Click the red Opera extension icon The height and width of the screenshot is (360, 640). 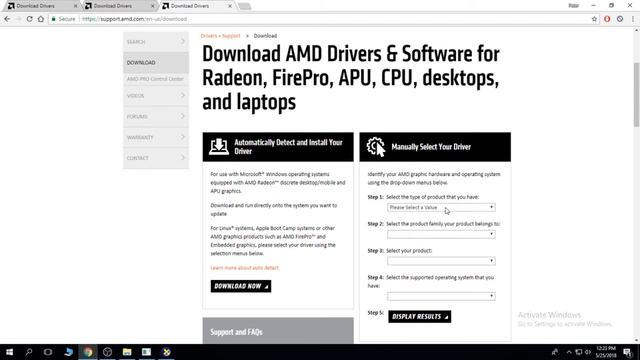tap(607, 19)
